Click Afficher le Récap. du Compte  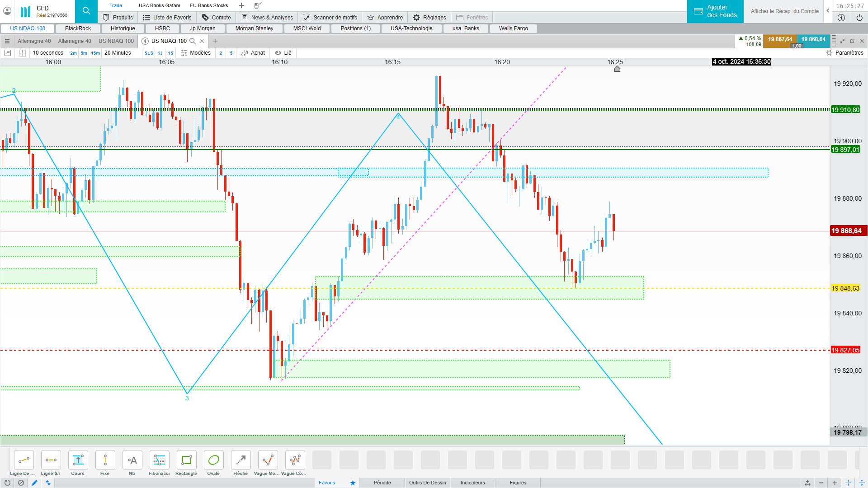784,11
